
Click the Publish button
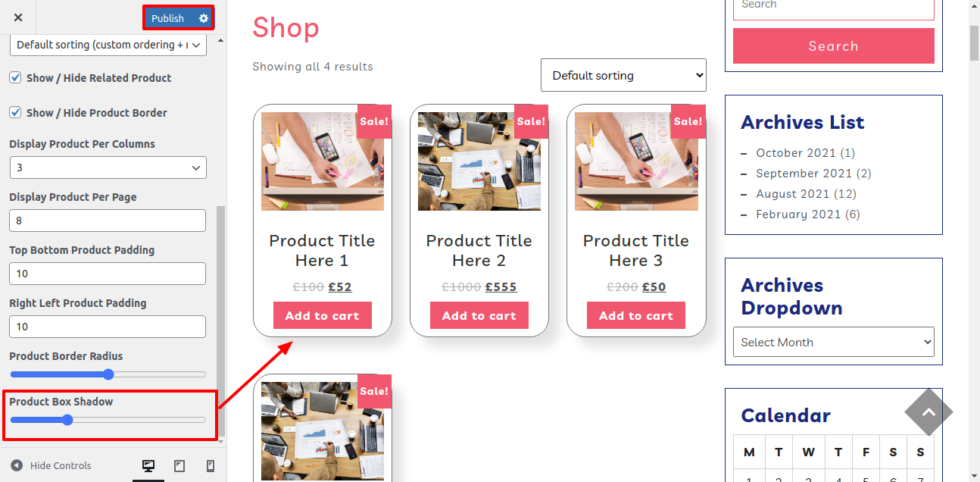pyautogui.click(x=168, y=18)
